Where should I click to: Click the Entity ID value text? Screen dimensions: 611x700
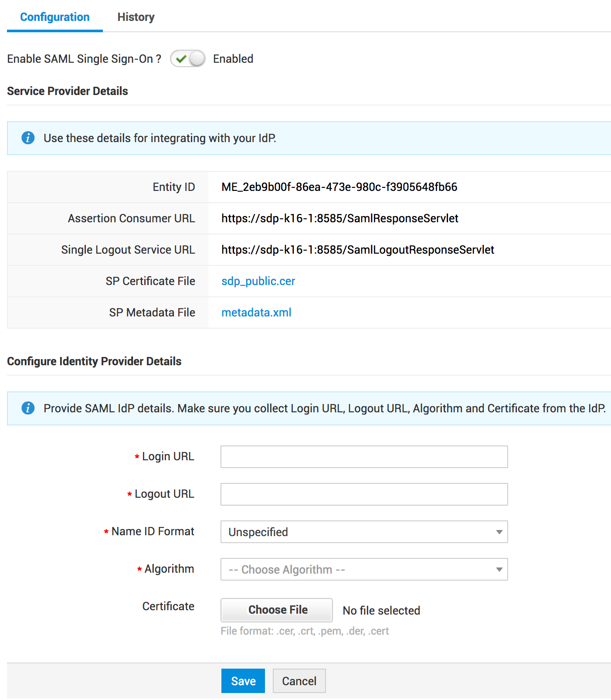(x=339, y=187)
